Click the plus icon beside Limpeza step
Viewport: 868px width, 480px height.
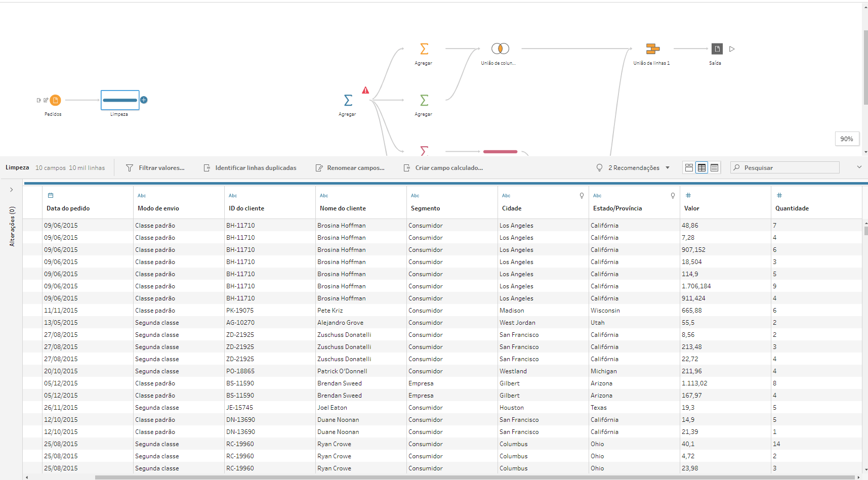point(144,100)
